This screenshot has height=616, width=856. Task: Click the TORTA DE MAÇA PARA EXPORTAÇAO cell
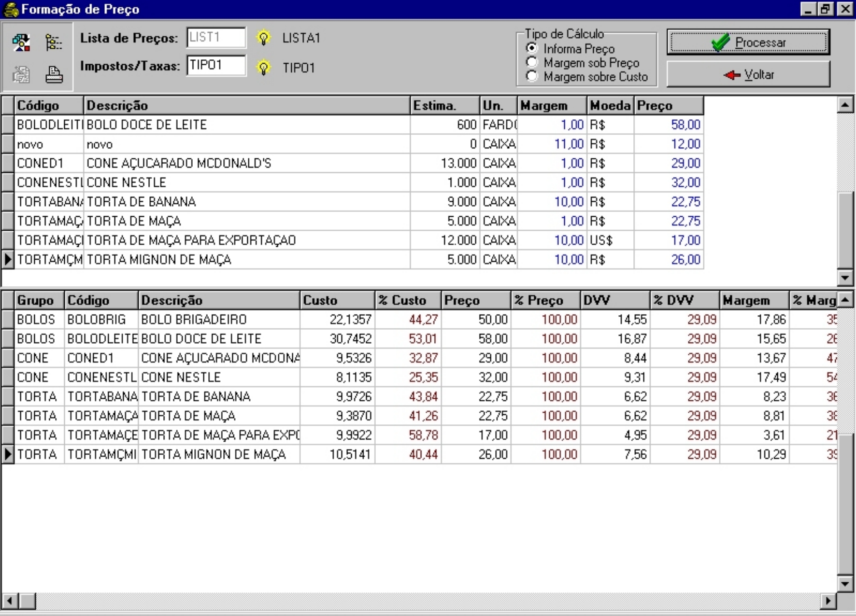point(247,240)
